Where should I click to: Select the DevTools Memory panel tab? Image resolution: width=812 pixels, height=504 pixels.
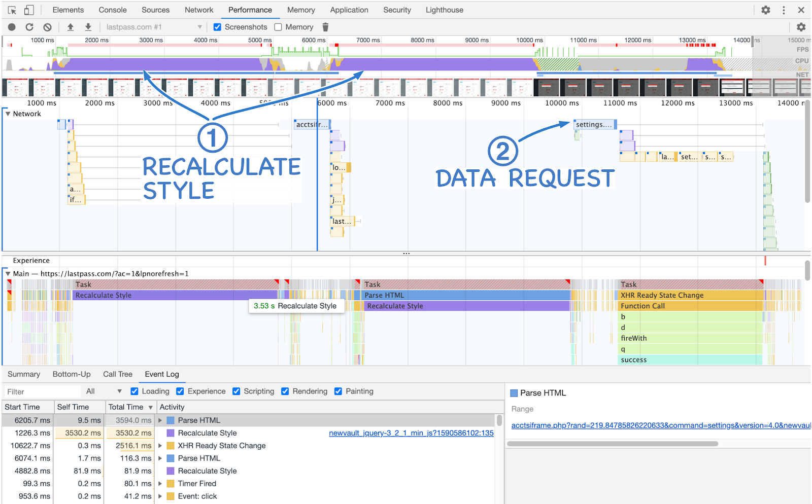301,10
